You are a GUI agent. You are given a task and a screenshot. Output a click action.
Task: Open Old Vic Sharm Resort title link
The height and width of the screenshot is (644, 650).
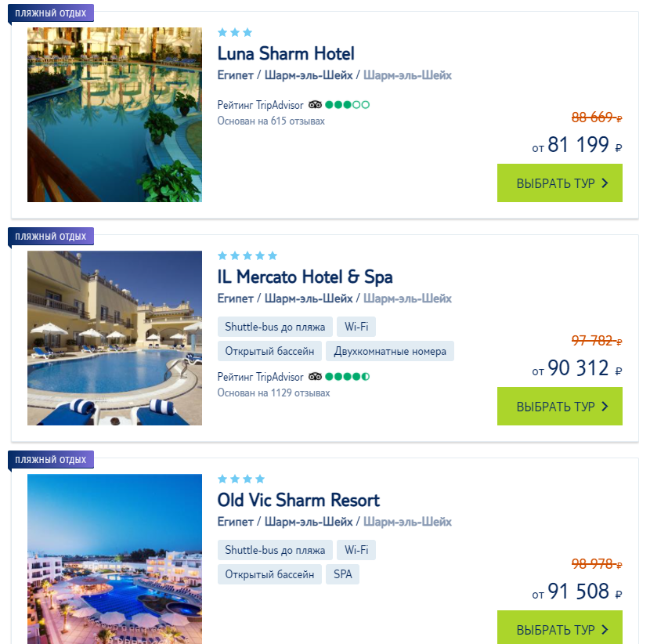click(298, 500)
